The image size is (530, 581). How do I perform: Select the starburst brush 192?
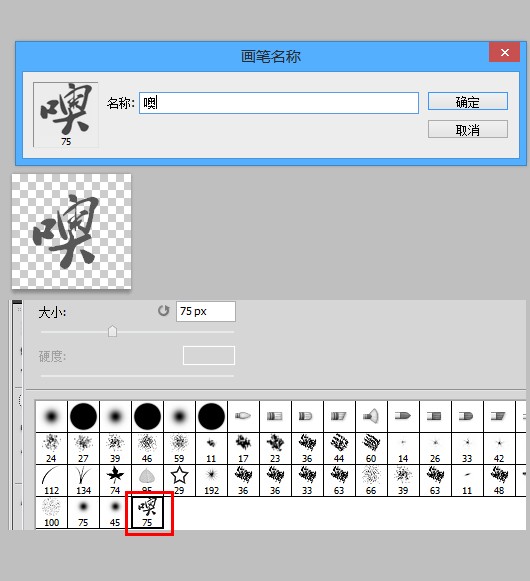point(211,481)
